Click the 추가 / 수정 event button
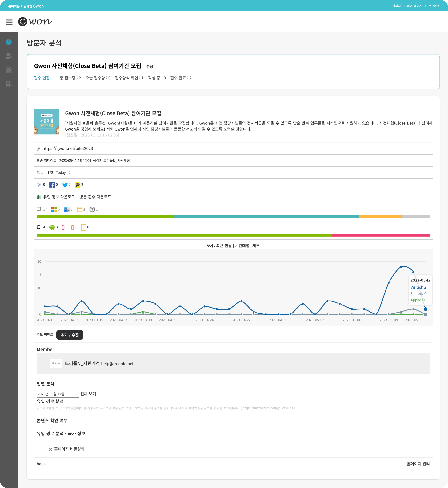The height and width of the screenshot is (488, 448). (70, 335)
